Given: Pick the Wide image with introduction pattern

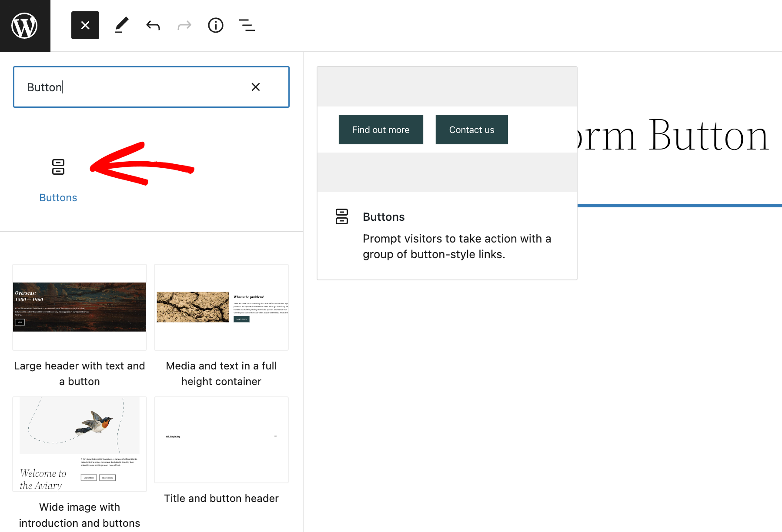Looking at the screenshot, I should point(80,444).
